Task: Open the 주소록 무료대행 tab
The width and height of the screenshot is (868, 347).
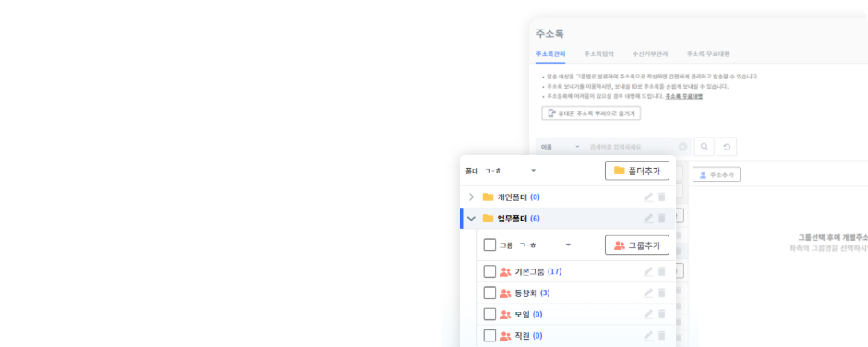Action: pyautogui.click(x=708, y=54)
